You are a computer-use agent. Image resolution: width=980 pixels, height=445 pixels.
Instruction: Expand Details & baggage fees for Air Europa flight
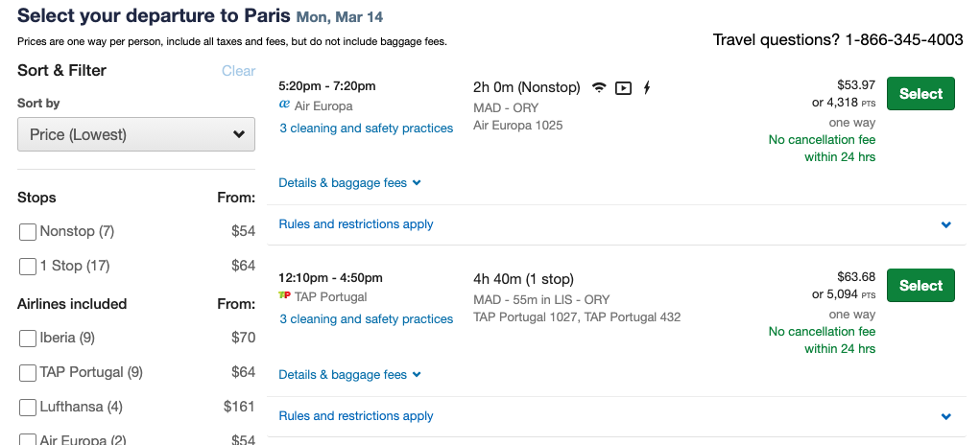(x=349, y=183)
